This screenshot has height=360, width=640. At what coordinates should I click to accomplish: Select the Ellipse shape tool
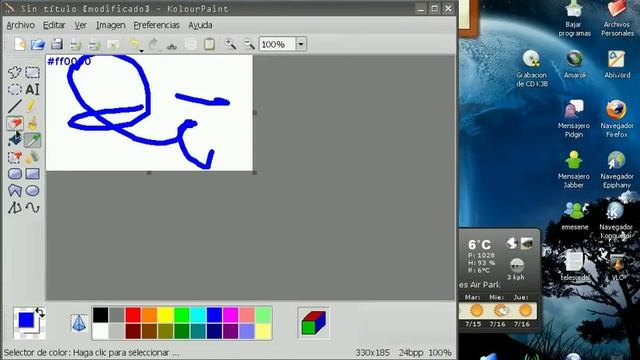point(33,191)
